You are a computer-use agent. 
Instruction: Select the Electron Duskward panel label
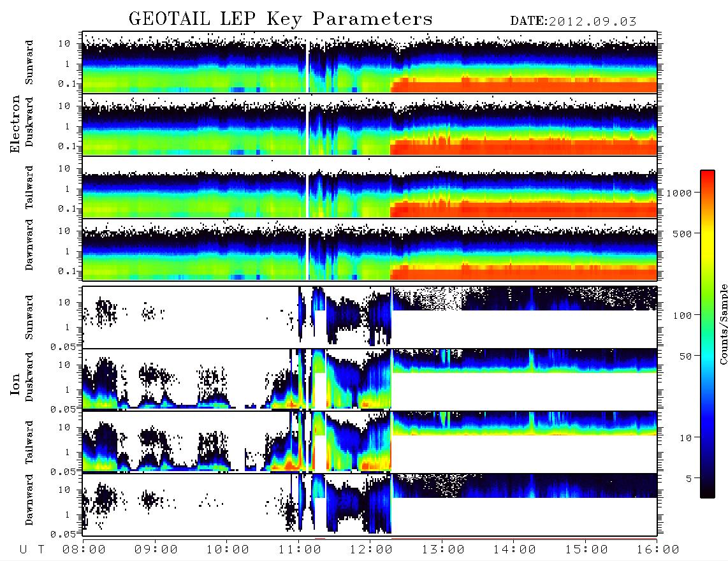pos(29,122)
